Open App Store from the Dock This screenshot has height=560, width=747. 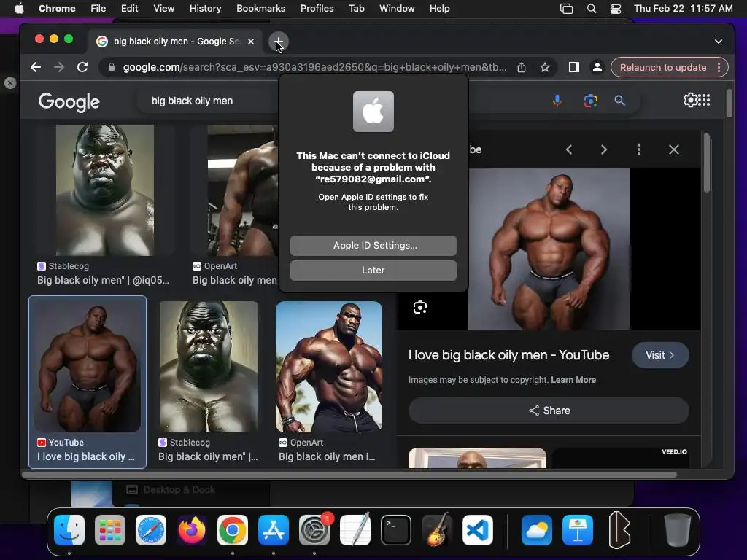click(274, 530)
